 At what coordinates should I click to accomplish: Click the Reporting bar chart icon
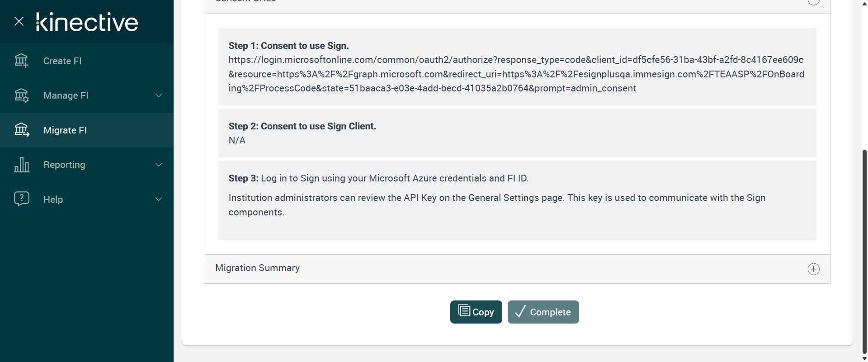click(x=21, y=165)
